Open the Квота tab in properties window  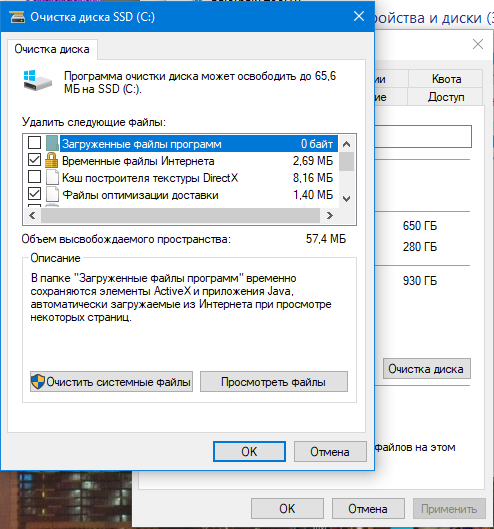(x=446, y=79)
